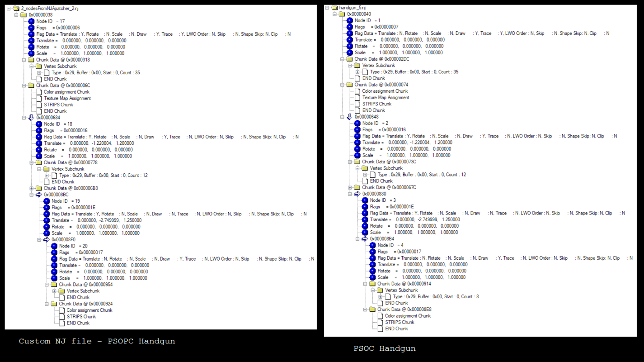The image size is (644, 362).
Task: Click the blue sphere icon beside Node ID = 19
Action: (x=47, y=201)
